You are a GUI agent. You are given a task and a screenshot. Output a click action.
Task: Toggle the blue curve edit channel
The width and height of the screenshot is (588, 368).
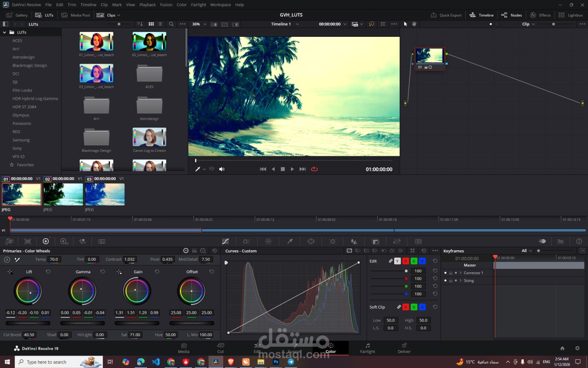[x=422, y=261]
